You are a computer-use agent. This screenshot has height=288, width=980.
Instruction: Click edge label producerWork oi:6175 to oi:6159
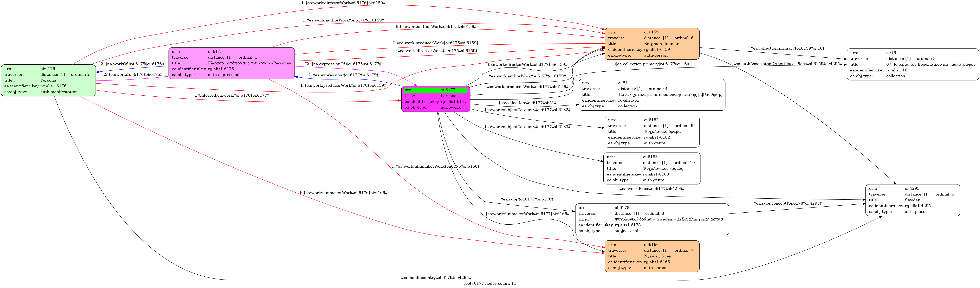pos(436,43)
